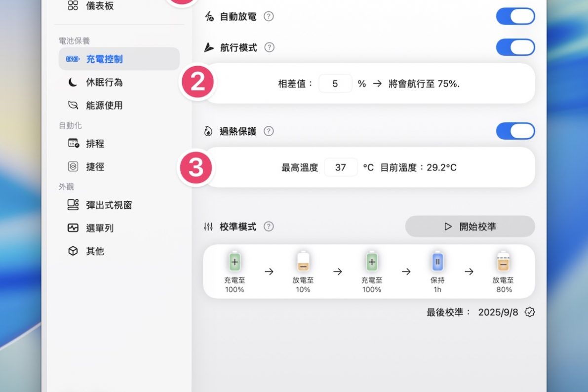
Task: Click the 儀表板 dashboard grid icon
Action: pyautogui.click(x=73, y=6)
